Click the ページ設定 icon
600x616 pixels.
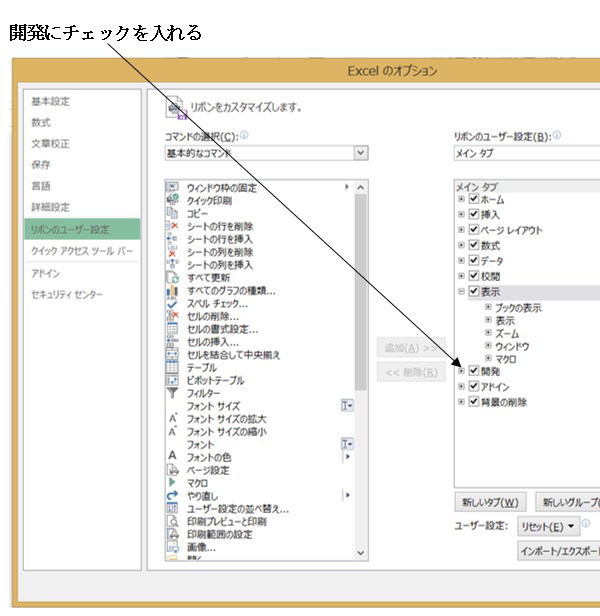[x=172, y=470]
